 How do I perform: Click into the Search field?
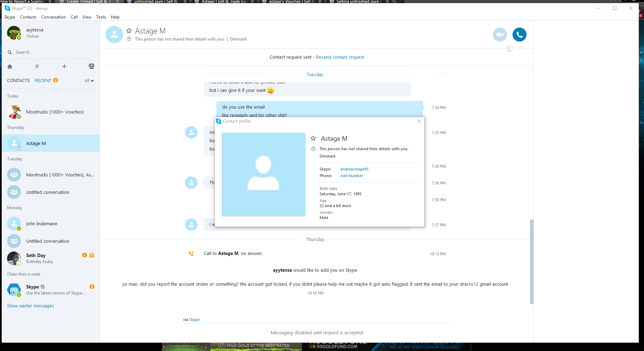[51, 52]
